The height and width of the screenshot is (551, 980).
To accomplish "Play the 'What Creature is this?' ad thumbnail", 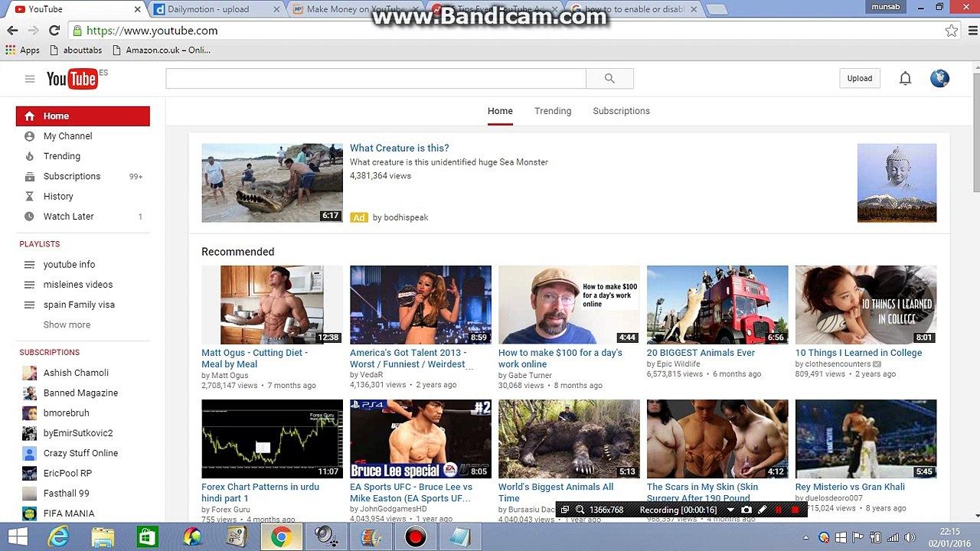I will (x=272, y=183).
